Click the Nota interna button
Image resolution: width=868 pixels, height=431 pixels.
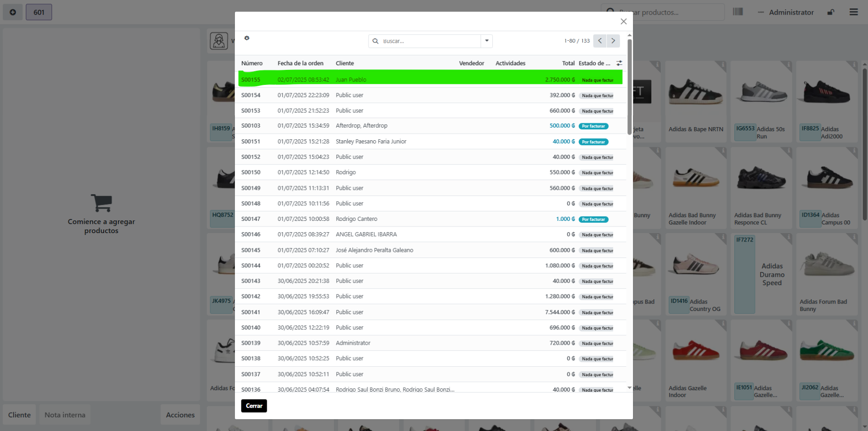tap(65, 415)
